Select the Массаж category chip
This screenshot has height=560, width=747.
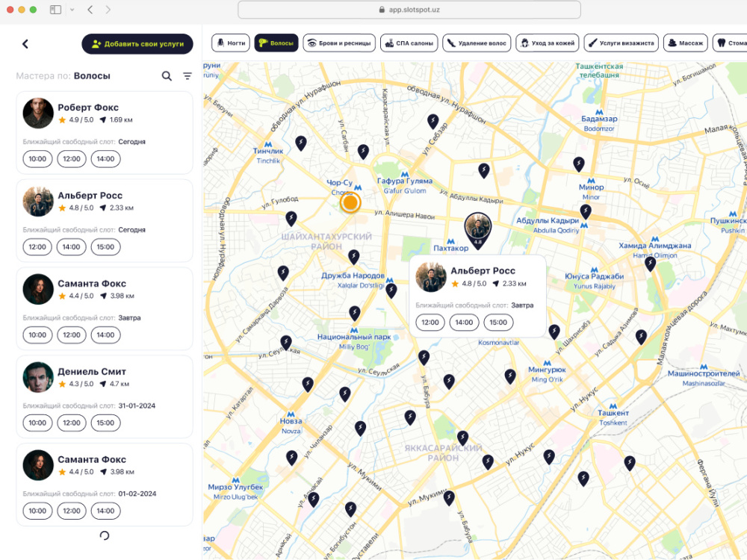(x=686, y=43)
